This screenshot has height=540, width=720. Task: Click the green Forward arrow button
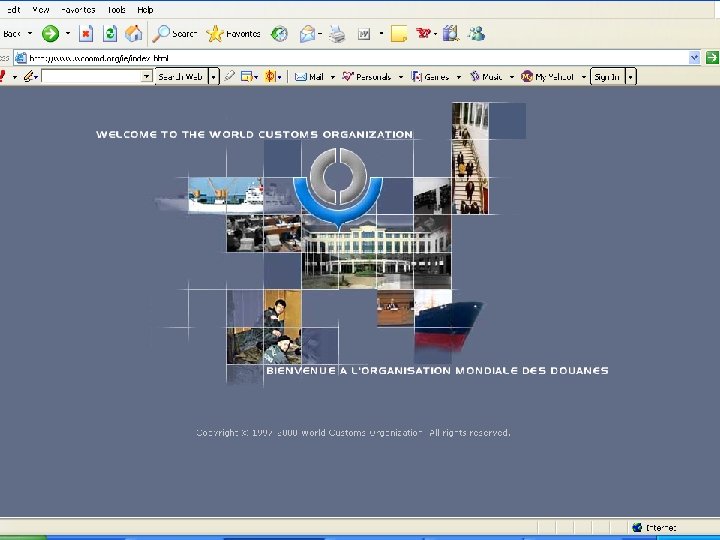point(51,34)
